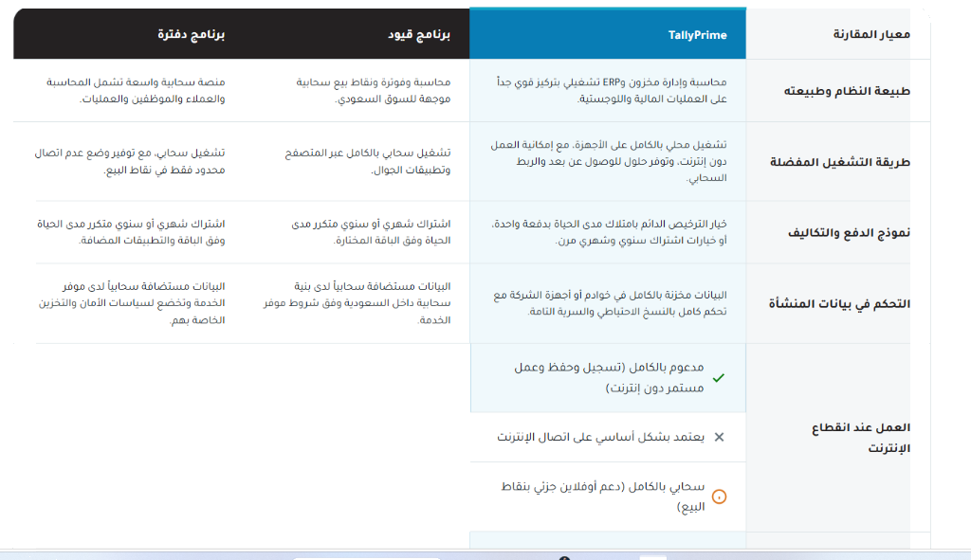Click the Qoyod cell about تشغيل سحابي عبر المتصفح

pos(357,161)
